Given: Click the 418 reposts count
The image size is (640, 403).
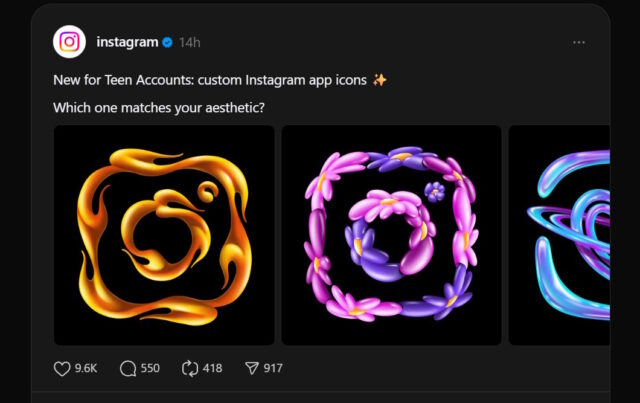Looking at the screenshot, I should (x=212, y=368).
